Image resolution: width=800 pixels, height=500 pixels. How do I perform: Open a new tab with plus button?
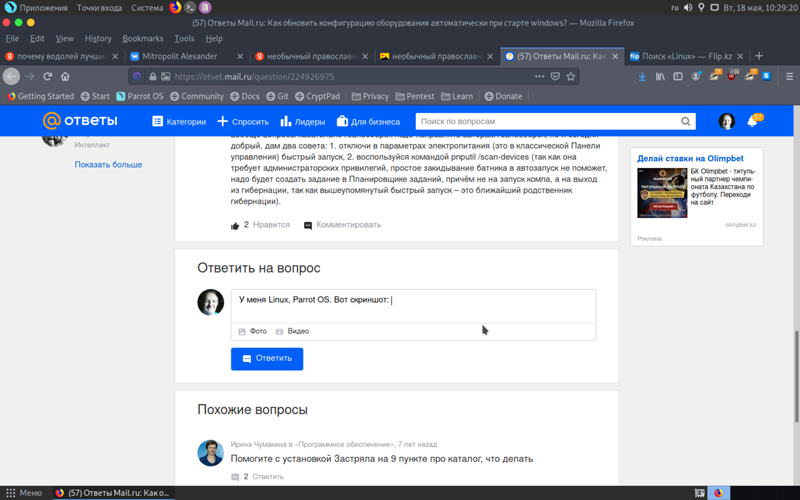759,56
